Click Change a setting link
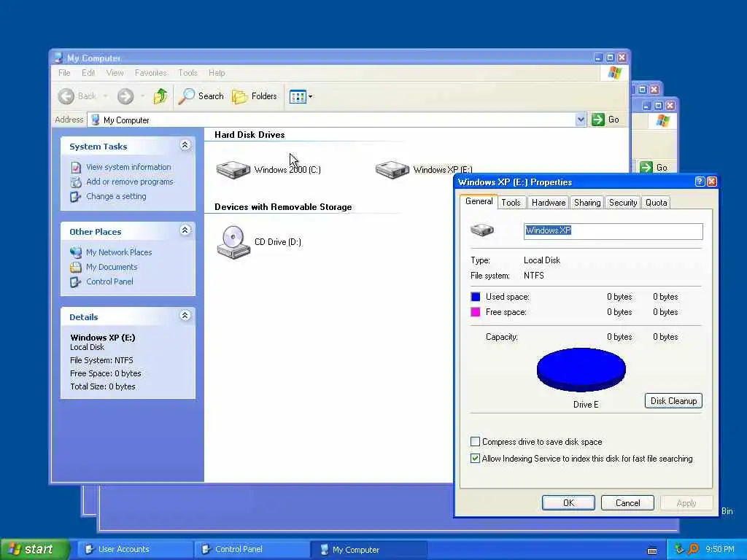Image resolution: width=747 pixels, height=560 pixels. click(x=116, y=196)
